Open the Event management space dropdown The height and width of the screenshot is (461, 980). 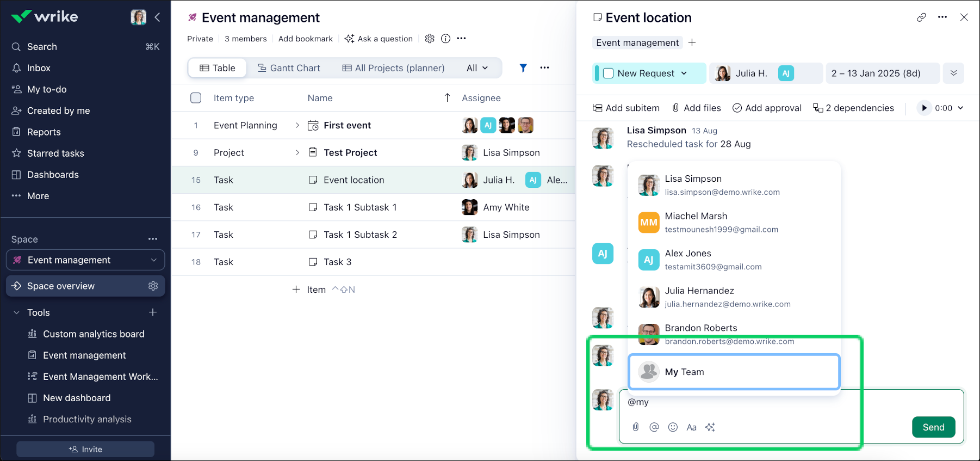[x=154, y=260]
